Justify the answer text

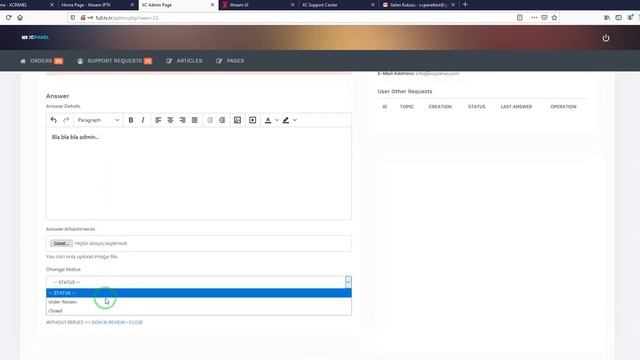195,120
